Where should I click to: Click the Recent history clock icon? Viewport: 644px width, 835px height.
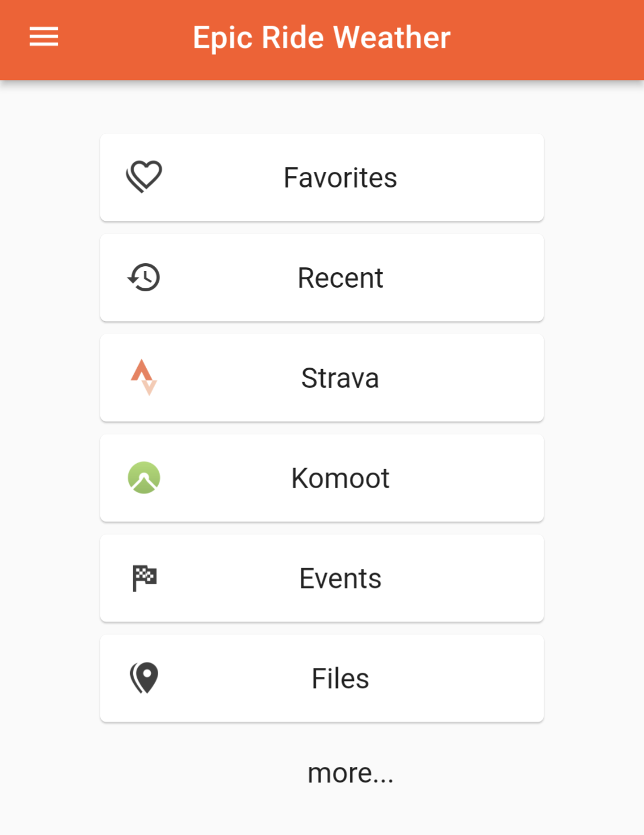[x=144, y=278]
